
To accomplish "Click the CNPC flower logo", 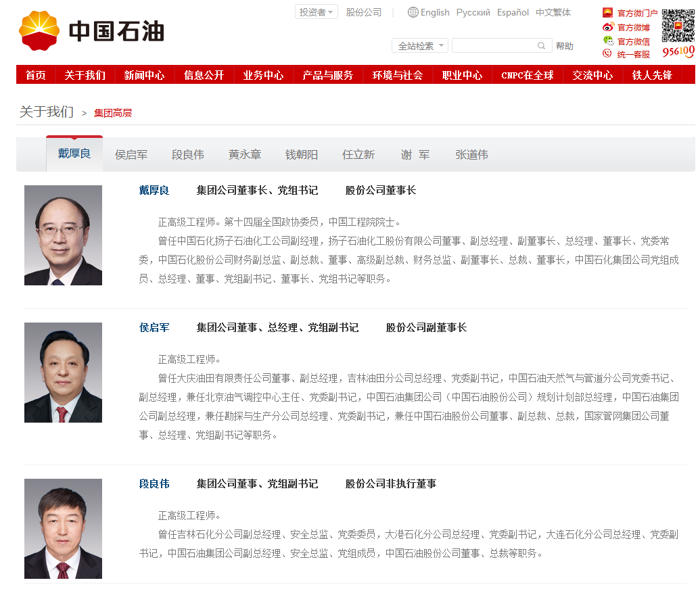I will coord(39,31).
